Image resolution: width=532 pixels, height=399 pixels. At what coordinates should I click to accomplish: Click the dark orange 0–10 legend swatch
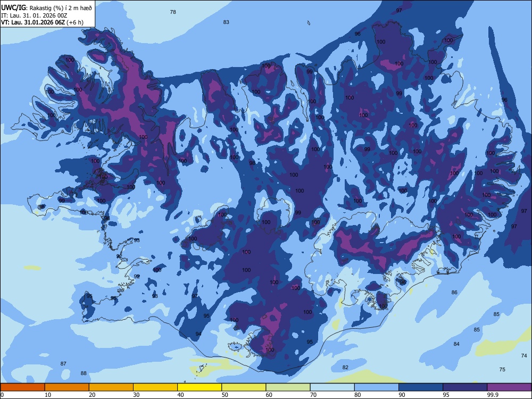(x=22, y=387)
